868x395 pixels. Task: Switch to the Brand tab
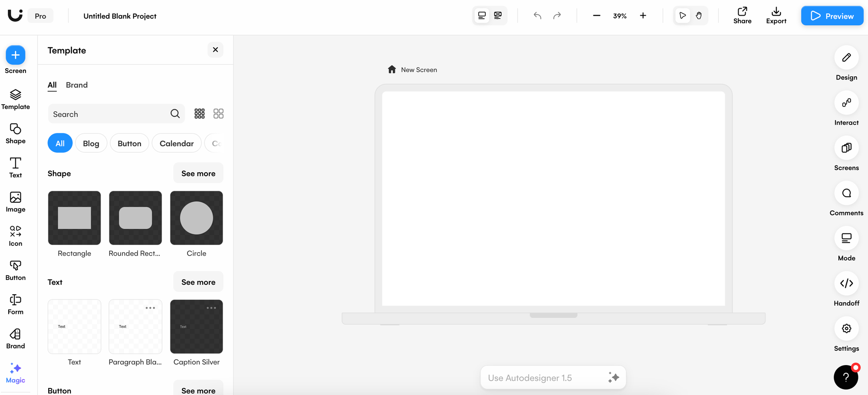tap(77, 85)
